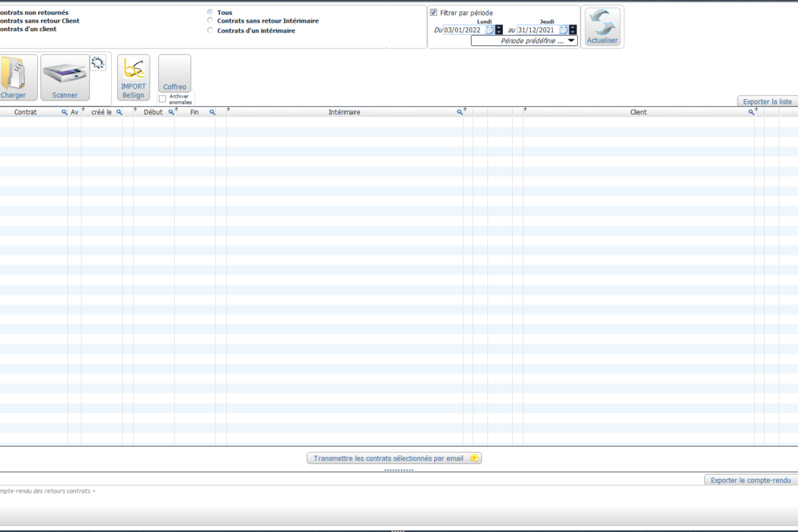Enable Archiver anomalies checkbox
The image size is (798, 532).
click(163, 99)
